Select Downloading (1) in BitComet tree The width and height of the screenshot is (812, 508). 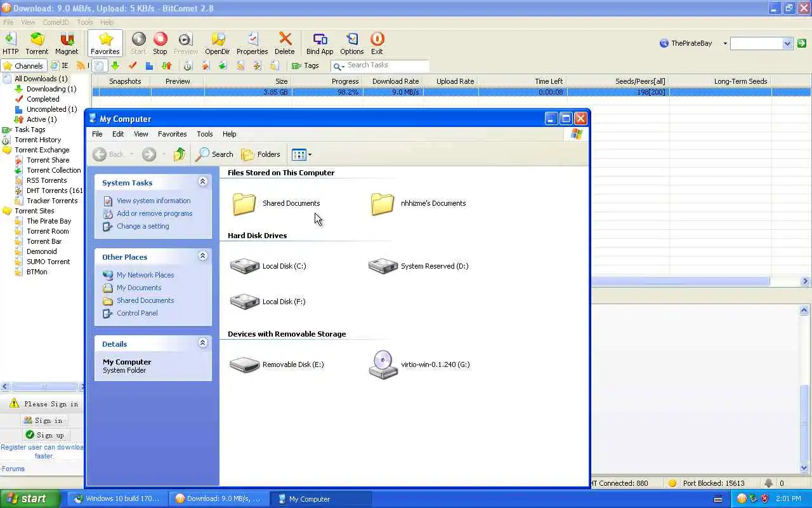click(51, 89)
